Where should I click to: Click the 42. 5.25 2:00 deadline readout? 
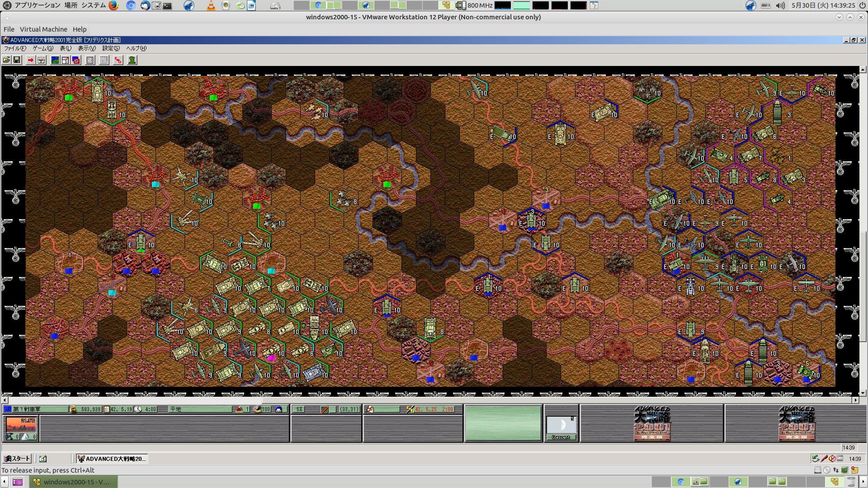pyautogui.click(x=434, y=409)
